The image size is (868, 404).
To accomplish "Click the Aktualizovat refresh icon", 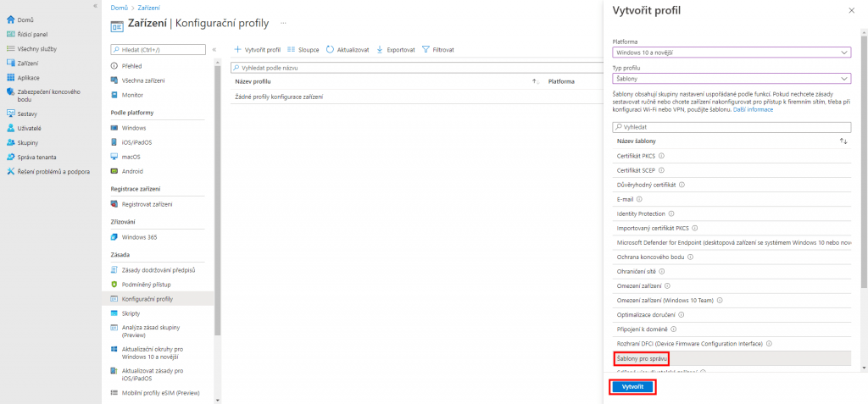I will (330, 50).
